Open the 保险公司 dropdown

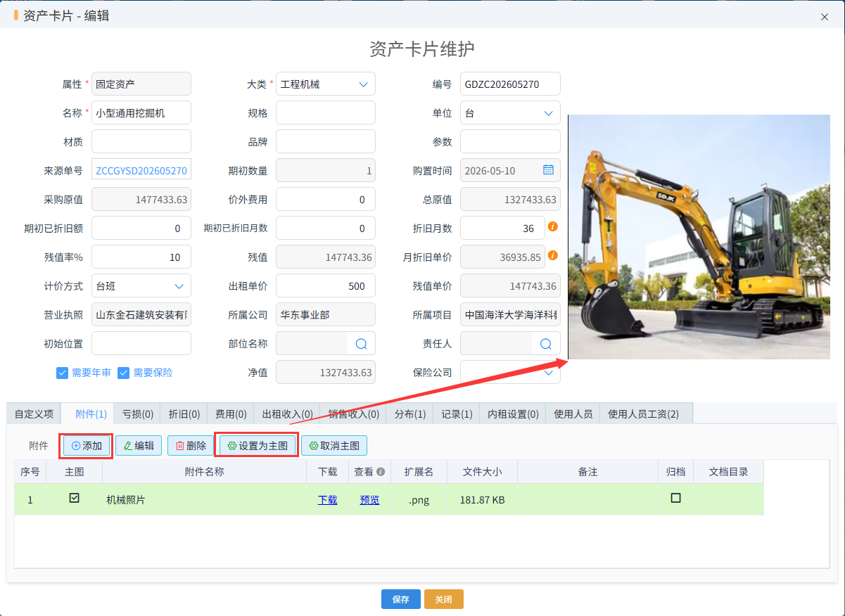pyautogui.click(x=510, y=372)
